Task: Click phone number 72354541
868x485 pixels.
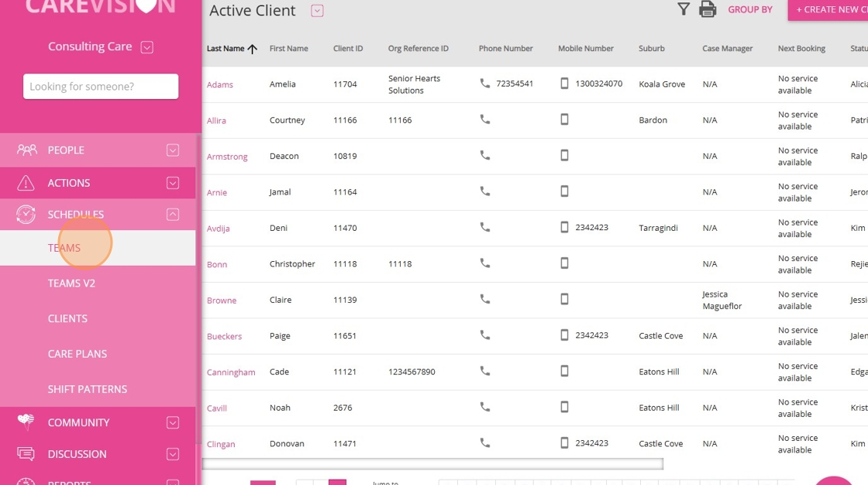Action: (x=515, y=84)
